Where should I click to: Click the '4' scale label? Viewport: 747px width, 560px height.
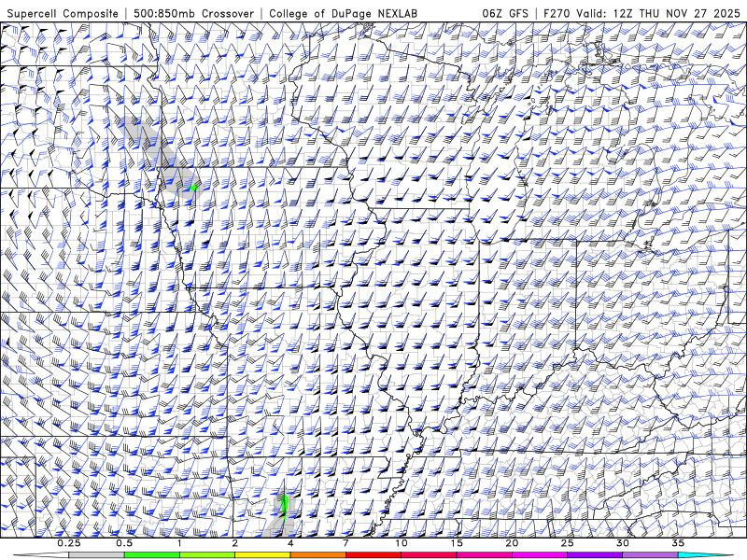pos(290,543)
